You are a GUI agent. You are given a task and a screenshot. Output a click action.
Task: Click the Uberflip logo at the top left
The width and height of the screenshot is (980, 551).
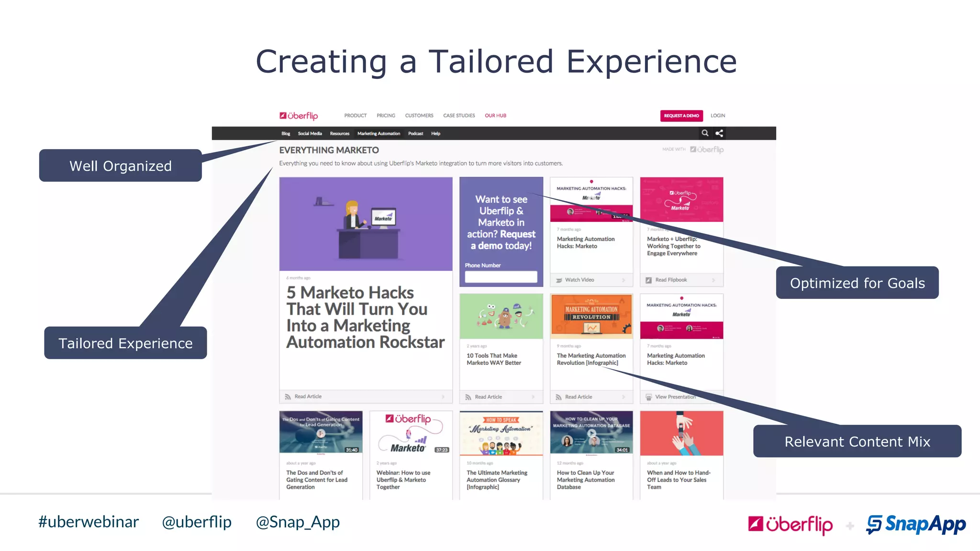(x=299, y=116)
